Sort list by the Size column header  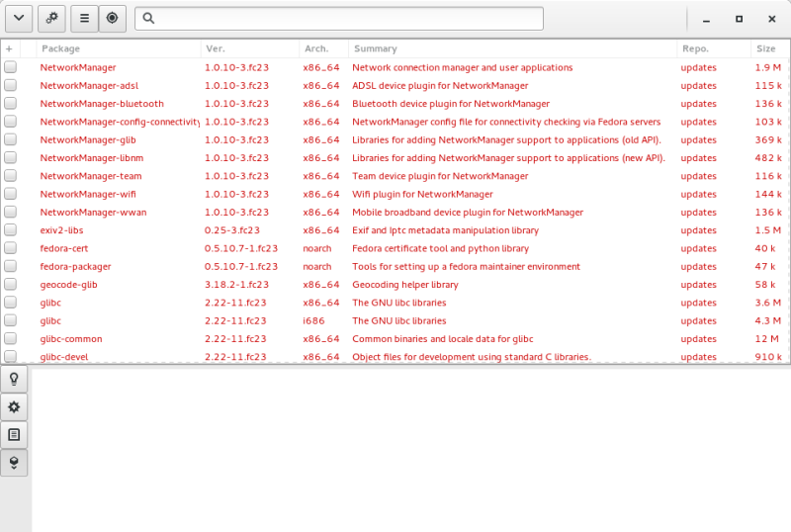pos(765,48)
